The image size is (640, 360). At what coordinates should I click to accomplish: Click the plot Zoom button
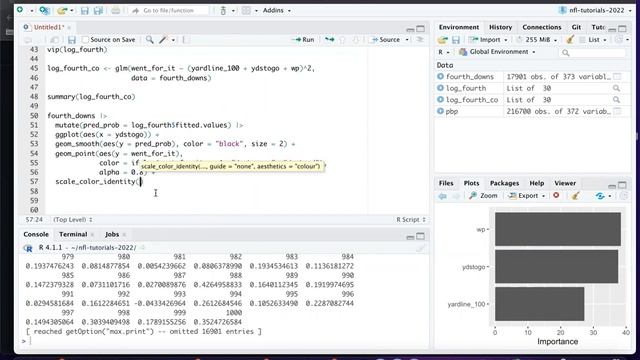pyautogui.click(x=484, y=196)
